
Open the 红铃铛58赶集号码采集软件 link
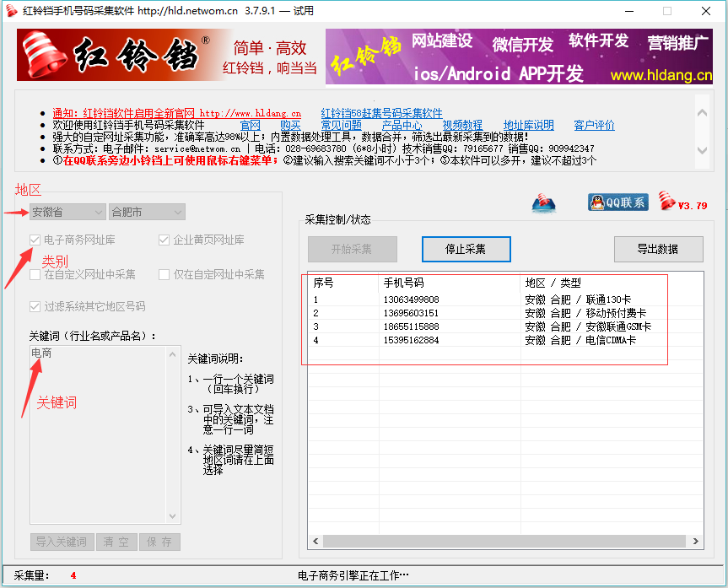[x=381, y=113]
